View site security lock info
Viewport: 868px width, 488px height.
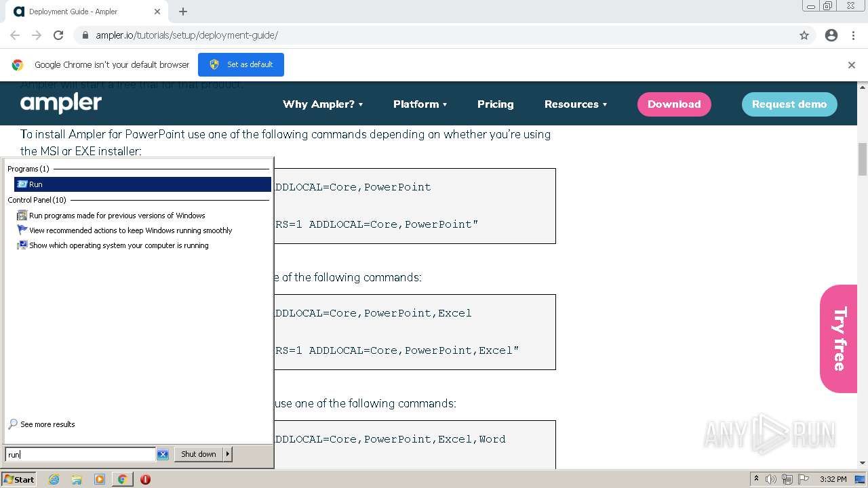[85, 35]
